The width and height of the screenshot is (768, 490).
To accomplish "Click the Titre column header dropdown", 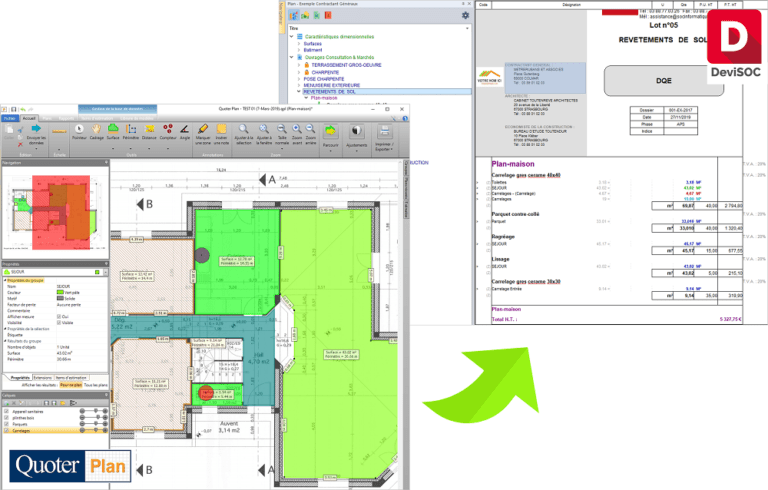I will (x=467, y=28).
